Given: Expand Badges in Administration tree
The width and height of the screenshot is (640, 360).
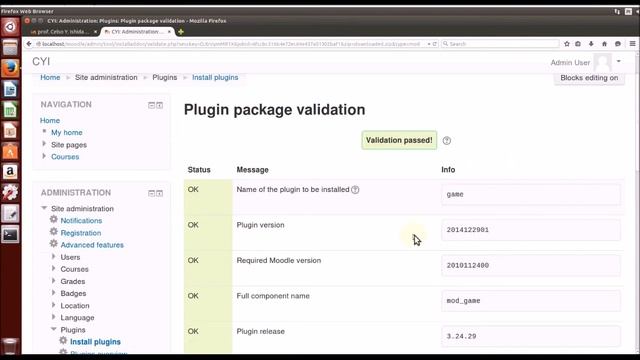Looking at the screenshot, I should coord(53,293).
